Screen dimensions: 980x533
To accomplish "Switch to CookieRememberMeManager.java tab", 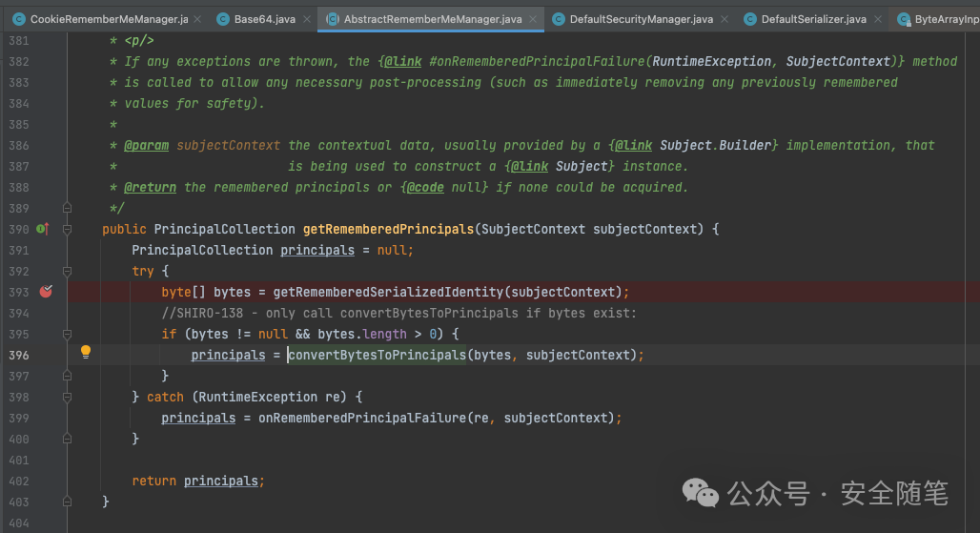I will coord(109,19).
